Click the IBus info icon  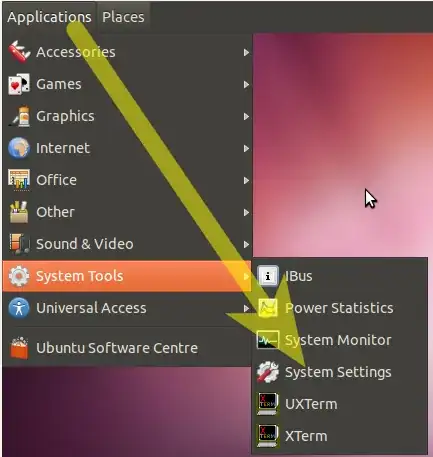click(268, 276)
